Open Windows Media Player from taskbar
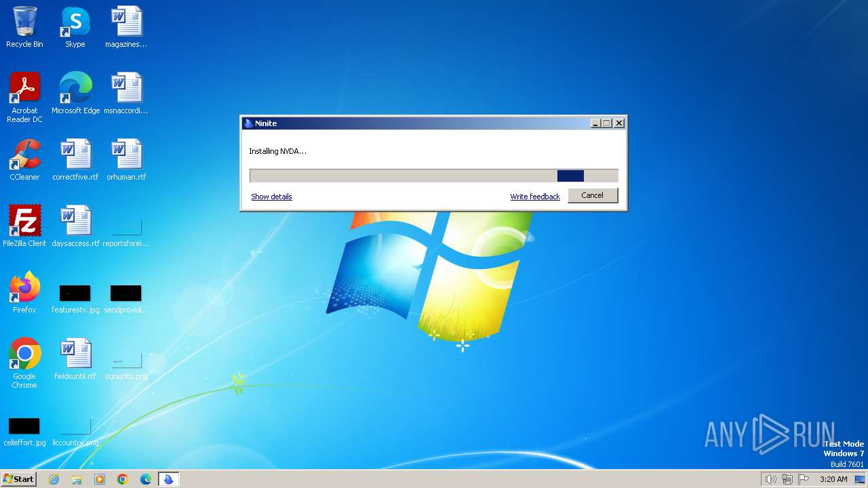 pyautogui.click(x=100, y=479)
